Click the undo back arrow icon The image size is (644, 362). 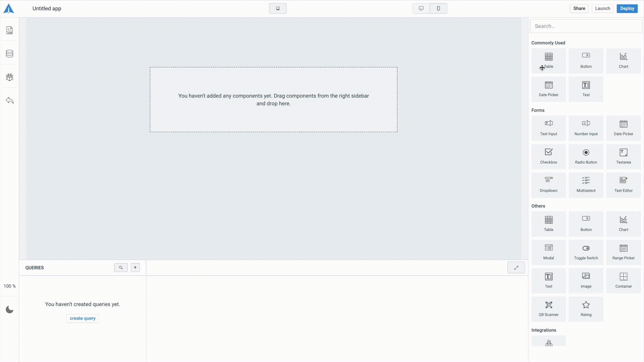click(9, 101)
